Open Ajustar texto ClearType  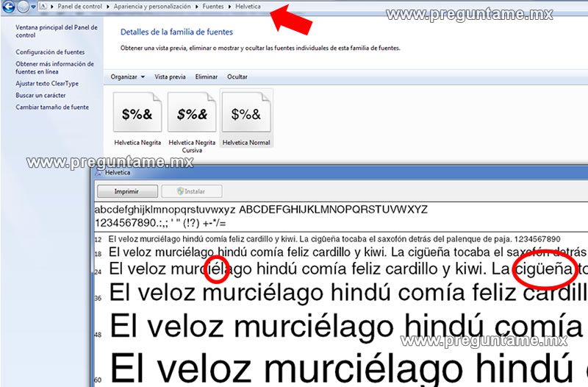click(x=47, y=83)
